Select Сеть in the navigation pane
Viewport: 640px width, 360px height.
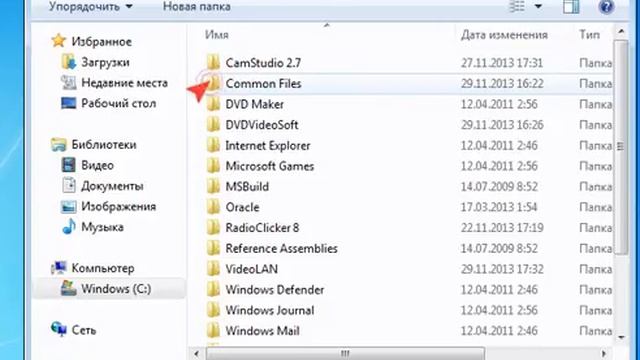(x=84, y=330)
